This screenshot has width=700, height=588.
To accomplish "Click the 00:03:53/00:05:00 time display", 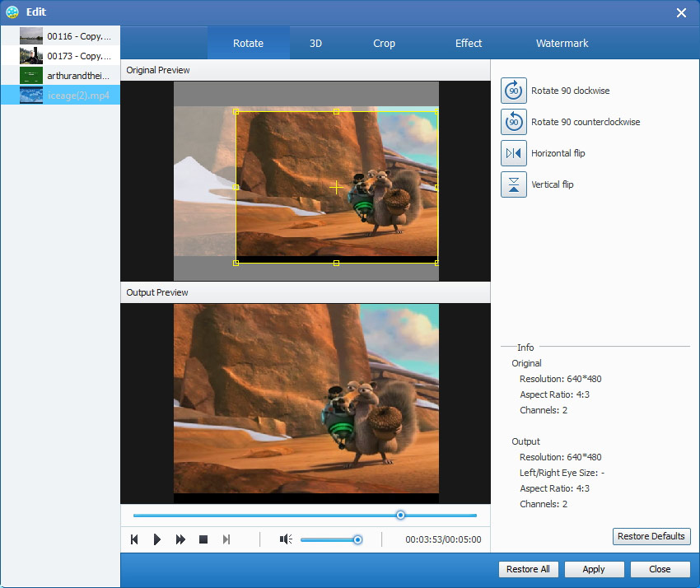I will [x=443, y=539].
